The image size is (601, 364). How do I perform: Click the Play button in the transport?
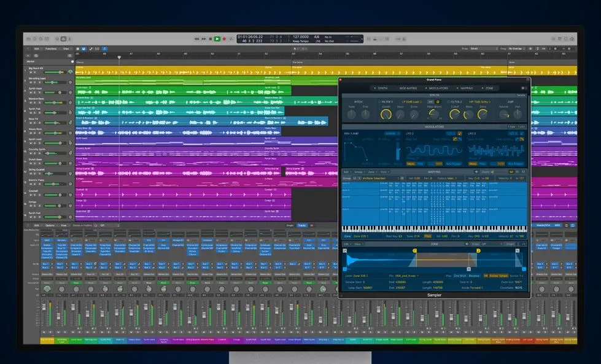click(217, 39)
